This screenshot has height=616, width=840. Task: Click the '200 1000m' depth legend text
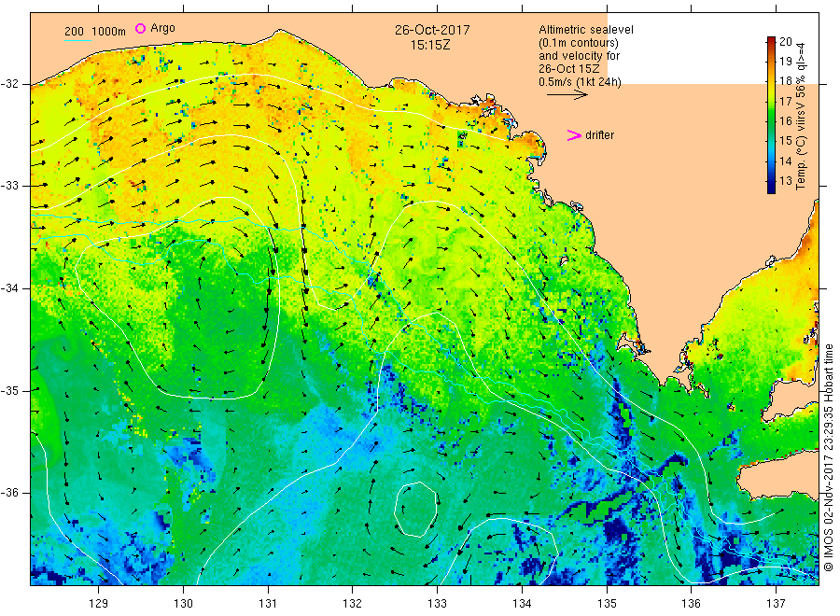(x=95, y=32)
